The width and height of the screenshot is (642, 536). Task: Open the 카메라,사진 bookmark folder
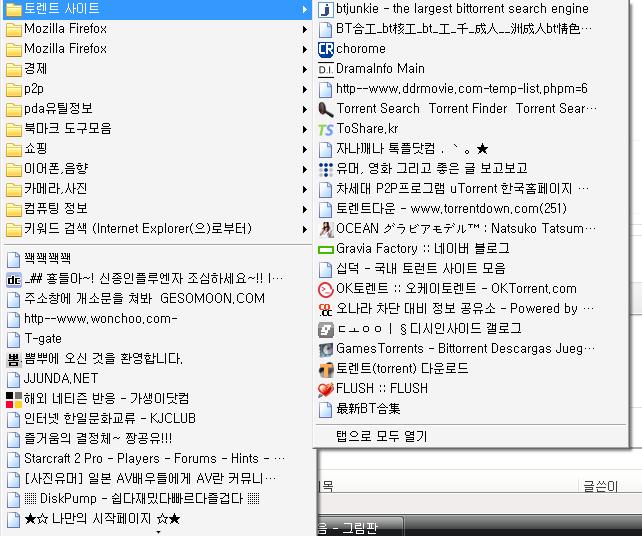click(157, 189)
